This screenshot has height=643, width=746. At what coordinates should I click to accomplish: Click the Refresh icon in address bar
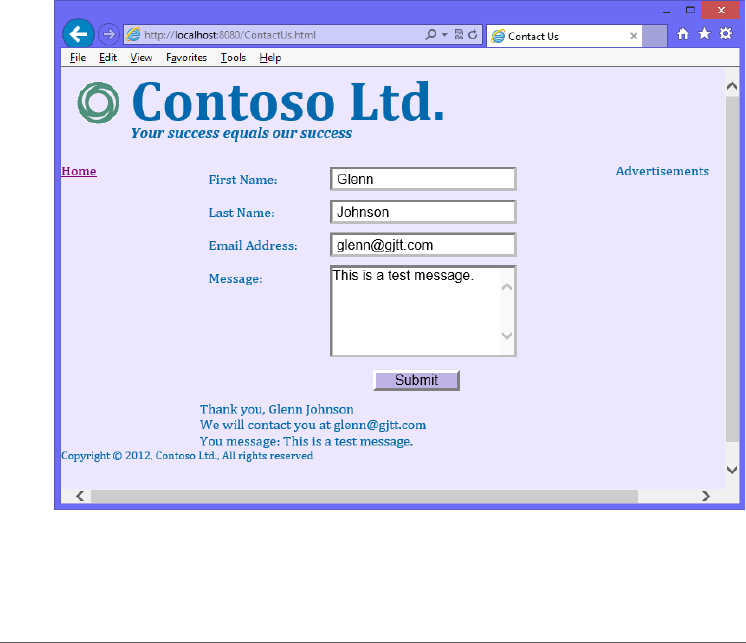click(472, 35)
